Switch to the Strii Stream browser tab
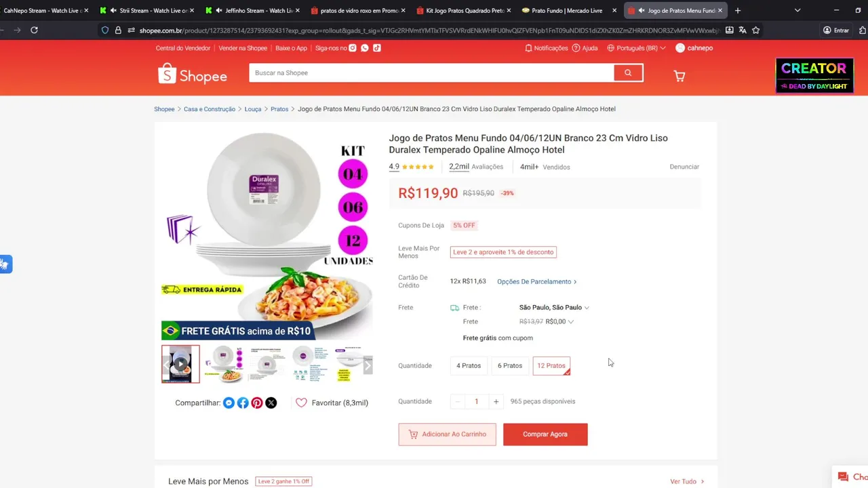 [x=146, y=11]
